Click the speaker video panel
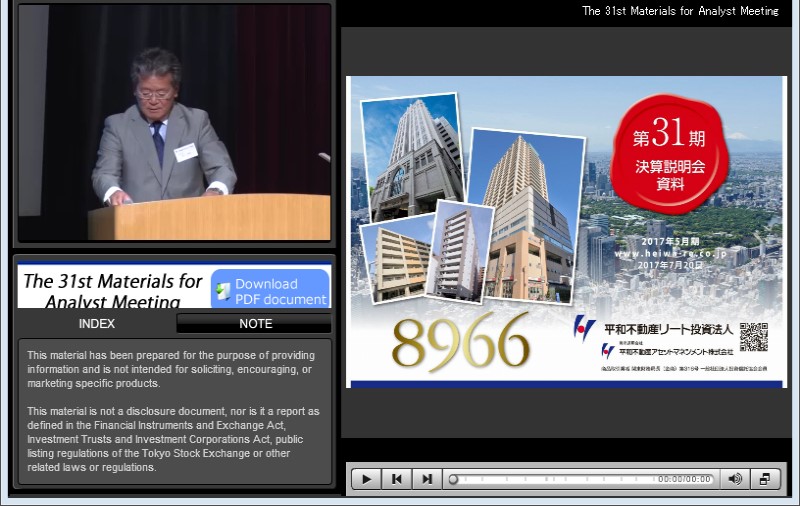Screen dimensions: 800x506 174,123
